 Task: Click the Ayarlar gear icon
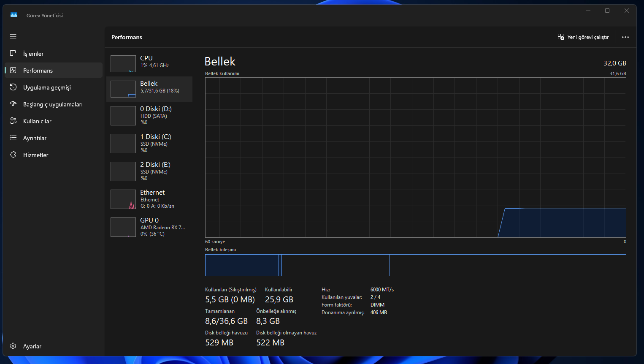(13, 346)
